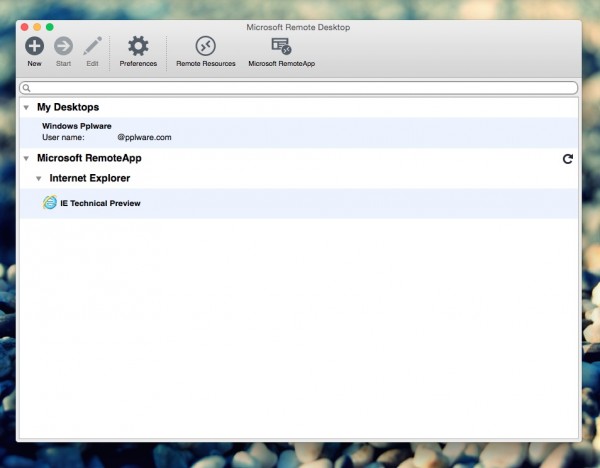
Task: Zoom window with the green button
Action: (x=50, y=27)
